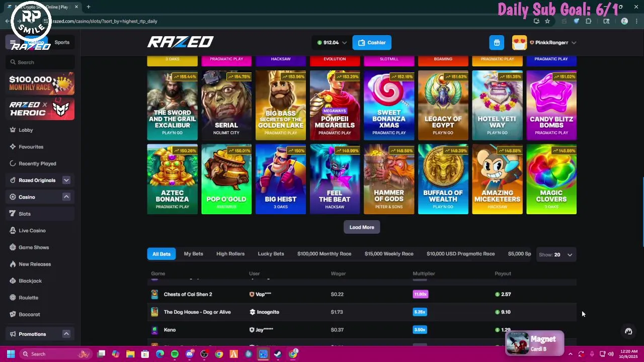Click the New Releases sidebar icon

(x=13, y=264)
